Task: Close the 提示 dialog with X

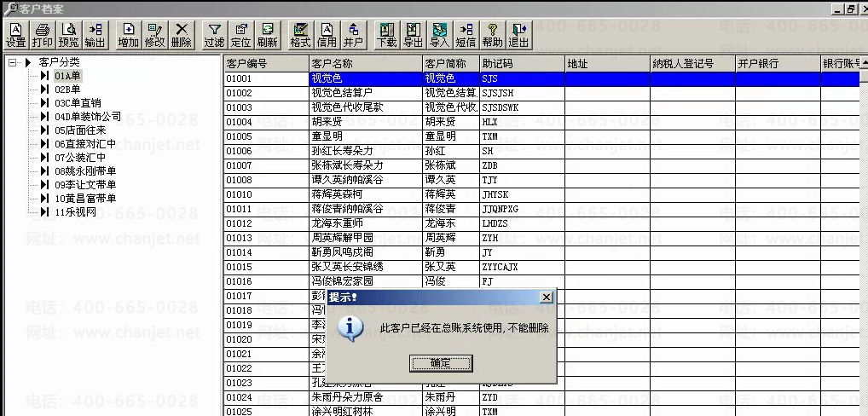Action: click(x=547, y=297)
